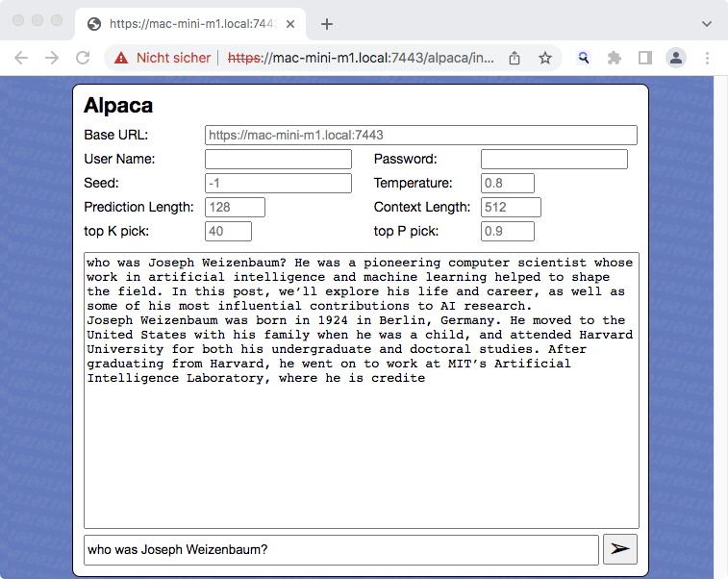Expand the tab search chevron
This screenshot has height=579, width=728.
click(x=707, y=24)
